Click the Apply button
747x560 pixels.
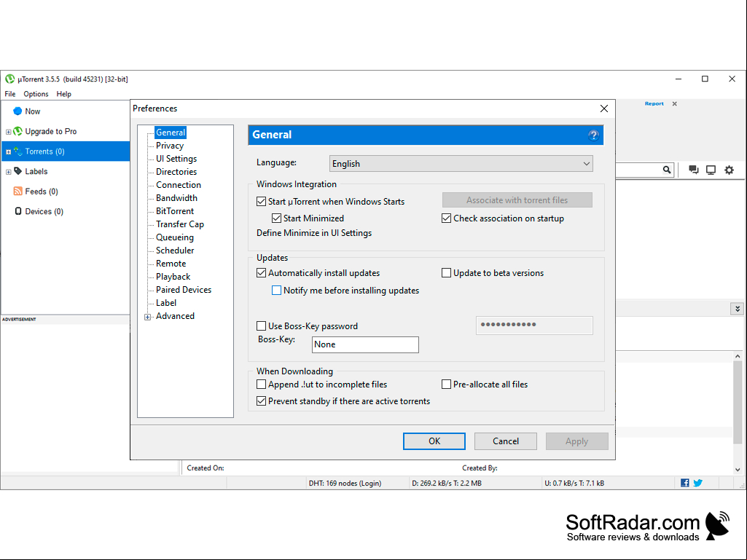[x=577, y=441]
